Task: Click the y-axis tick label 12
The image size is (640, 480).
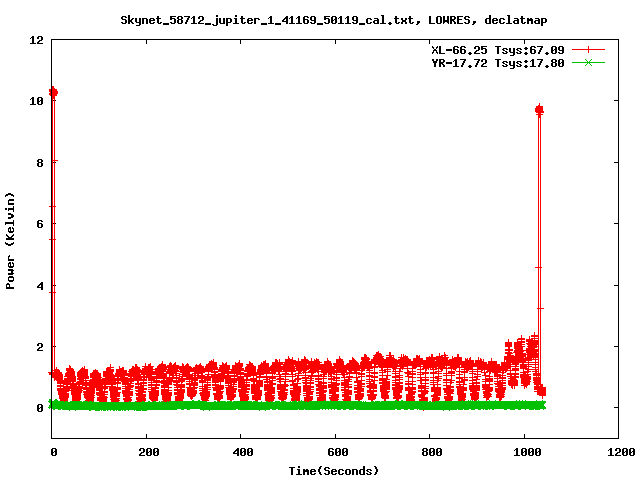Action: pyautogui.click(x=36, y=40)
